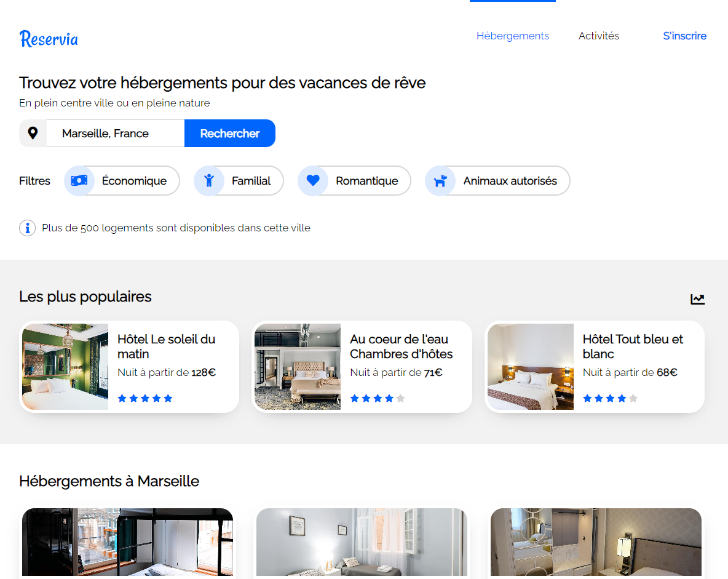The image size is (728, 579).
Task: Go to the Activités tab
Action: pyautogui.click(x=598, y=36)
